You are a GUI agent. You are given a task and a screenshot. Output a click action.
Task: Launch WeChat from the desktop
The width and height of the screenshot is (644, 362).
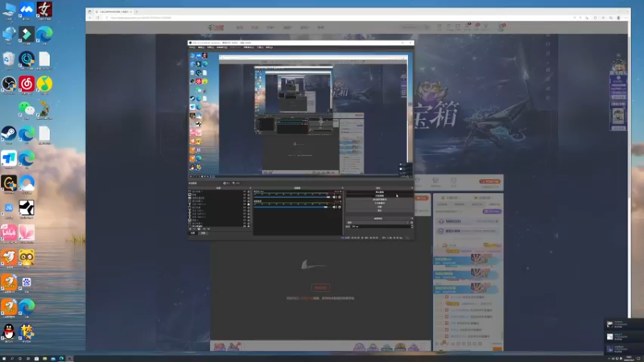[27, 109]
